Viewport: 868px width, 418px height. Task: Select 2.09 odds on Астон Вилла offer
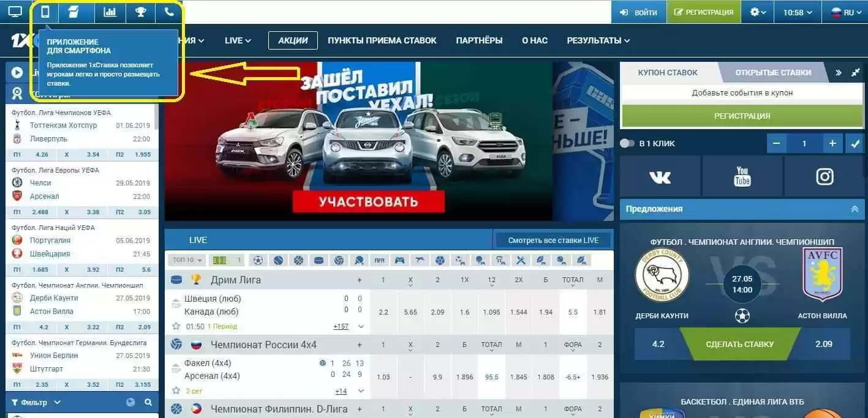824,344
